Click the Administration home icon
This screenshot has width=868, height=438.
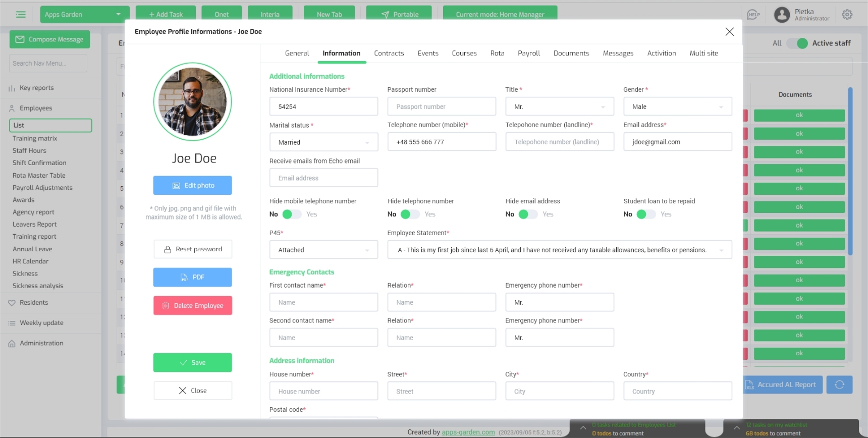click(x=12, y=344)
